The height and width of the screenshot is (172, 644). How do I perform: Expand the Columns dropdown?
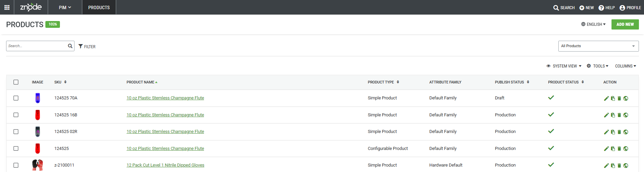pyautogui.click(x=625, y=66)
